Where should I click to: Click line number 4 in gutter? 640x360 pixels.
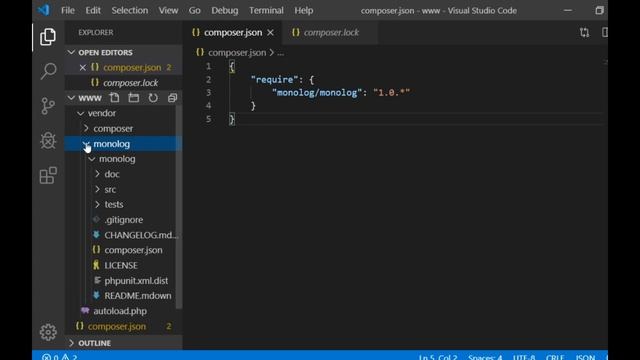(209, 106)
